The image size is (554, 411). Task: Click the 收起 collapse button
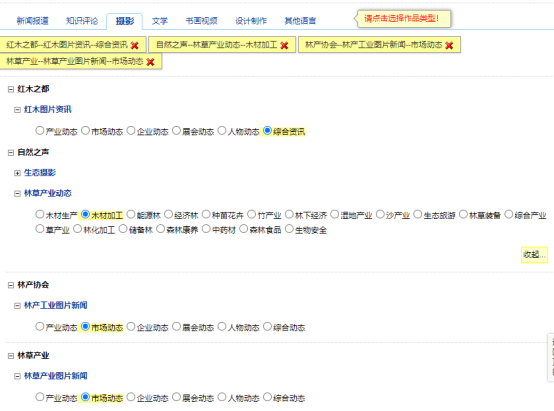click(534, 254)
